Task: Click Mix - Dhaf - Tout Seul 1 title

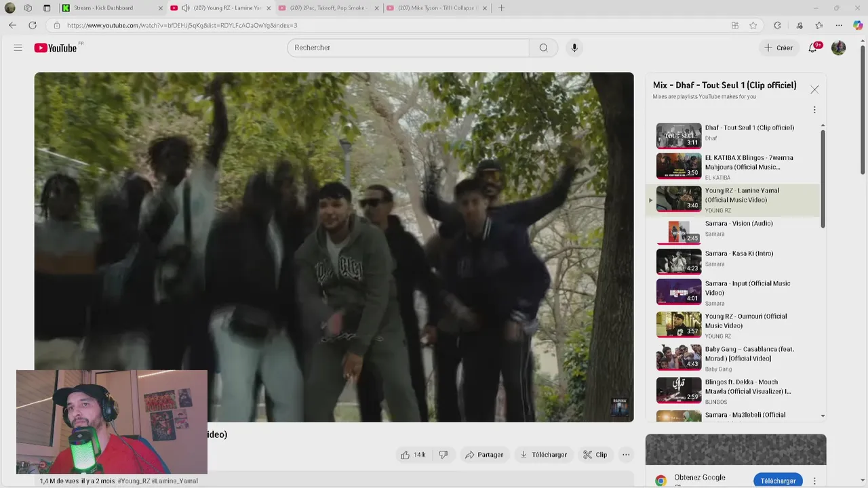Action: [x=724, y=85]
